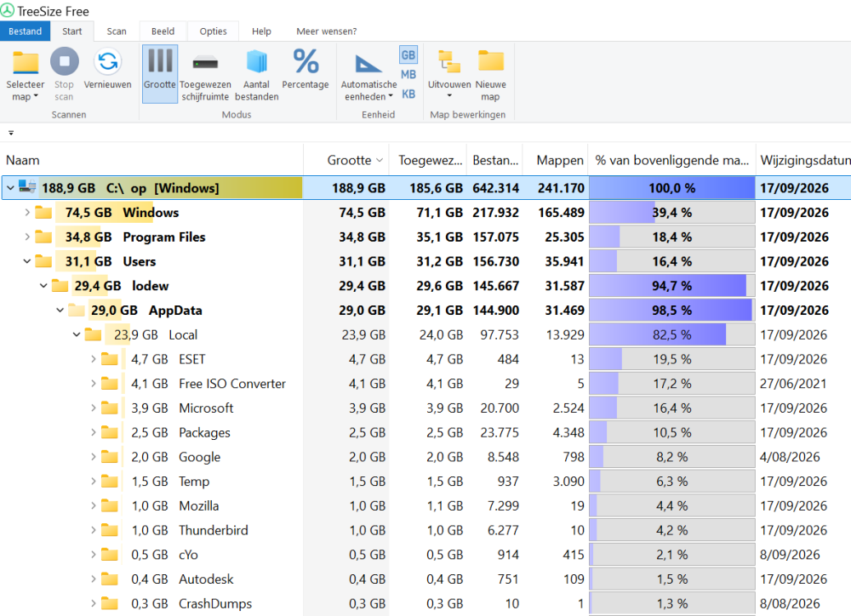Collapse the Local folder node
The width and height of the screenshot is (851, 616).
(77, 334)
